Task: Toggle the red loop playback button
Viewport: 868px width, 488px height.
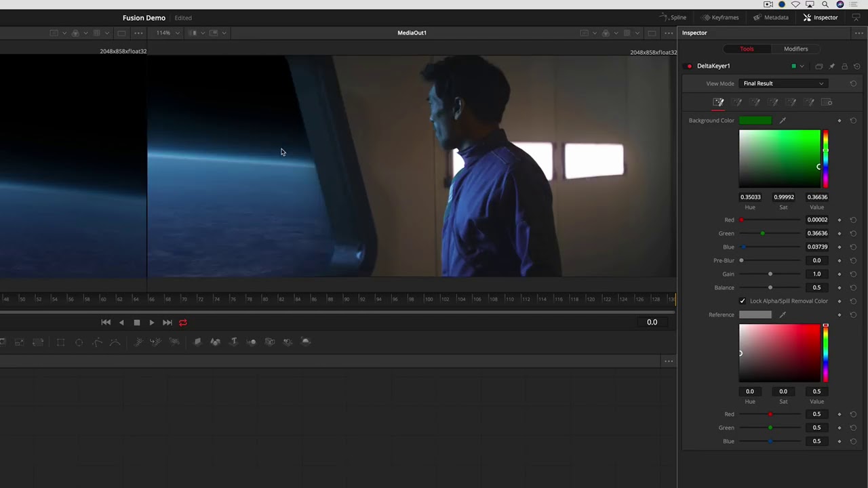Action: click(x=183, y=323)
